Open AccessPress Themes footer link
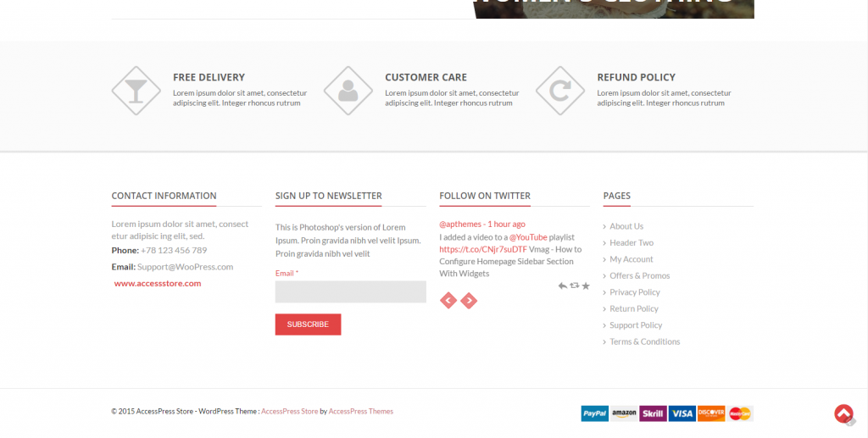 click(361, 412)
